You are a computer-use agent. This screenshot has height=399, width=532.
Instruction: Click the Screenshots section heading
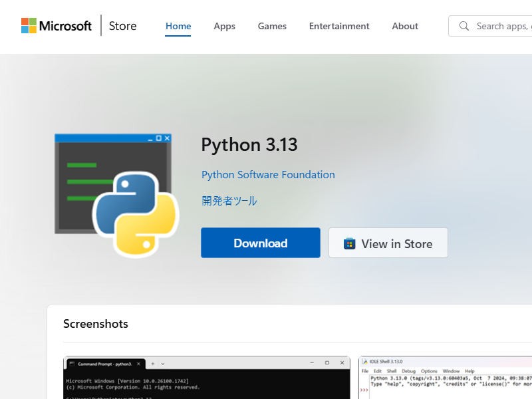click(x=95, y=324)
